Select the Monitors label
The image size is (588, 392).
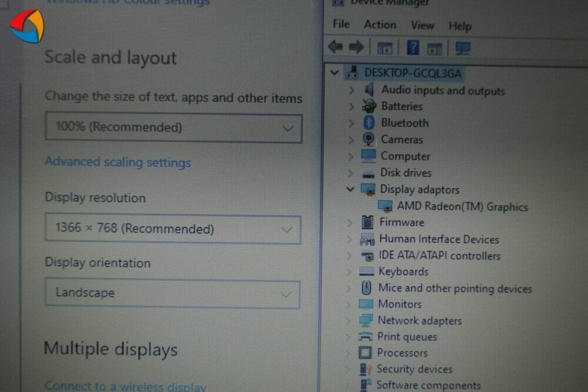pyautogui.click(x=399, y=304)
